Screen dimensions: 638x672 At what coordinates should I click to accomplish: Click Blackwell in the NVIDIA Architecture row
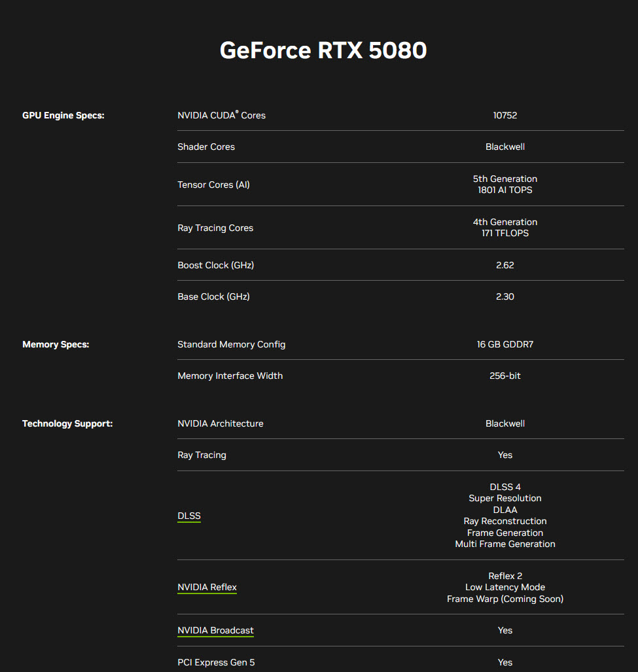pos(505,423)
